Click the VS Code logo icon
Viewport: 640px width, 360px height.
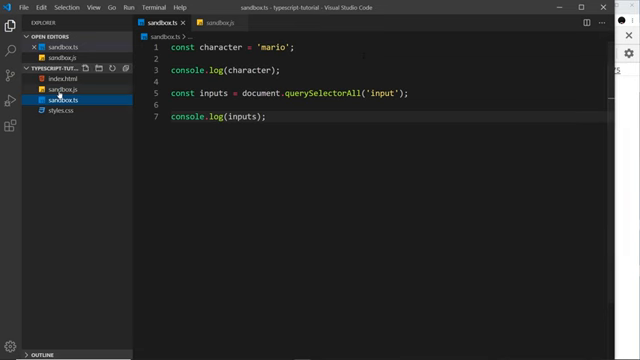(x=7, y=7)
